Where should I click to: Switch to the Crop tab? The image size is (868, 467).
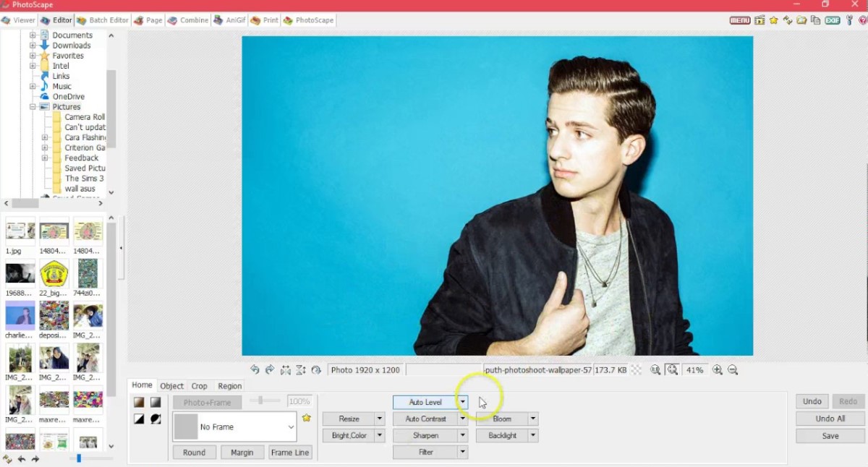[x=199, y=385]
